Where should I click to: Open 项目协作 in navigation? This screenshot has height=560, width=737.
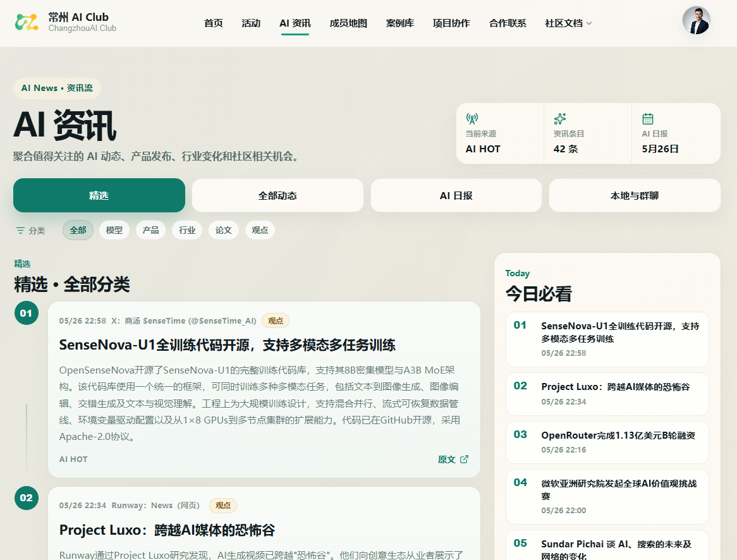pos(451,23)
